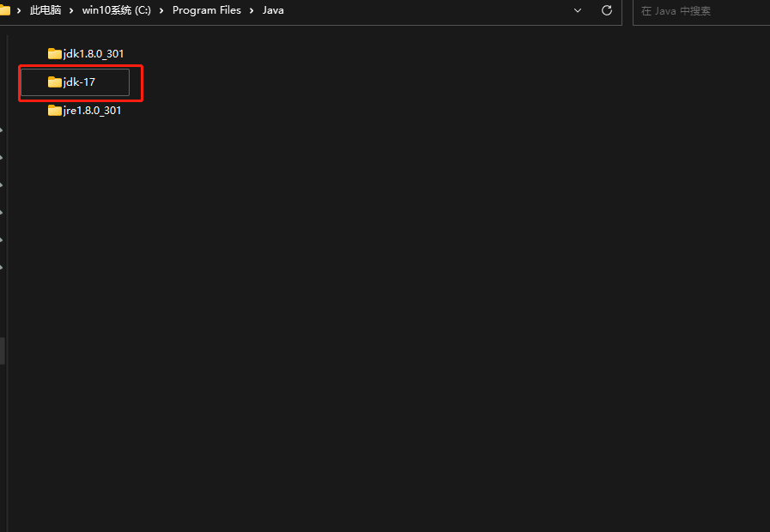Viewport: 770px width, 532px height.
Task: Select the jdk-17 yellow folder icon
Action: point(56,82)
